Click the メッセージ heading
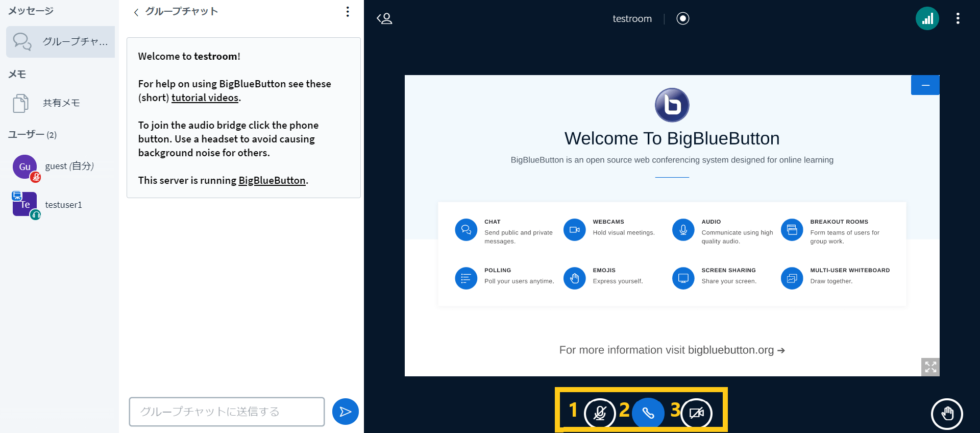Viewport: 980px width, 433px height. point(31,11)
